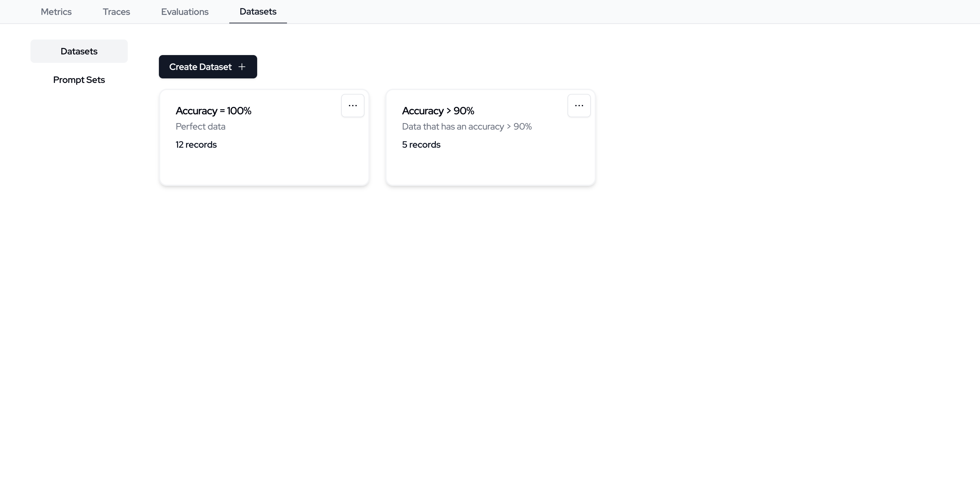
Task: Open the Accuracy = 100% dataset card
Action: click(x=264, y=164)
